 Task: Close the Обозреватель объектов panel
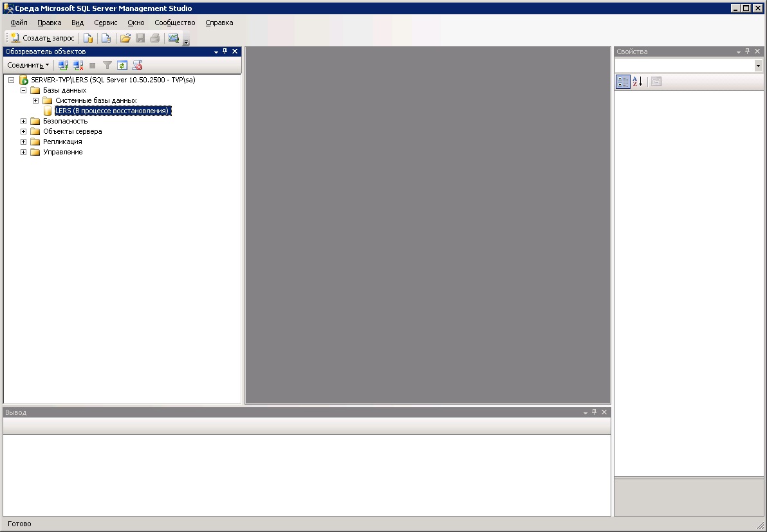click(x=235, y=51)
